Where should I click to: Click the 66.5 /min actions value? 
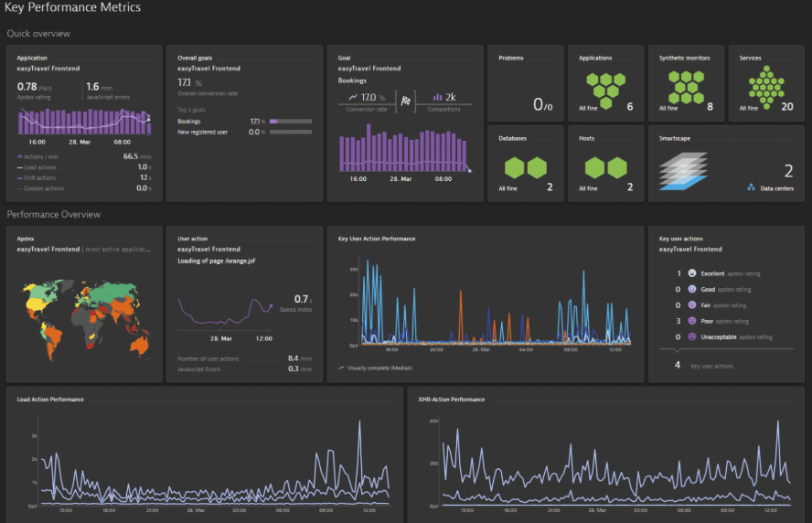tap(137, 156)
